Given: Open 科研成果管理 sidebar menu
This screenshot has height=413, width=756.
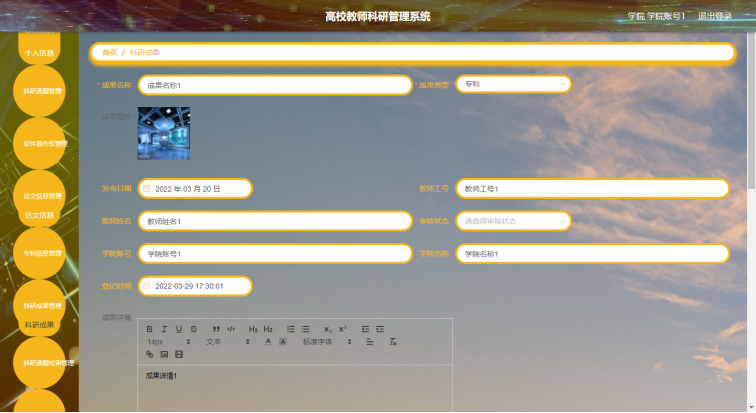Looking at the screenshot, I should (40, 306).
